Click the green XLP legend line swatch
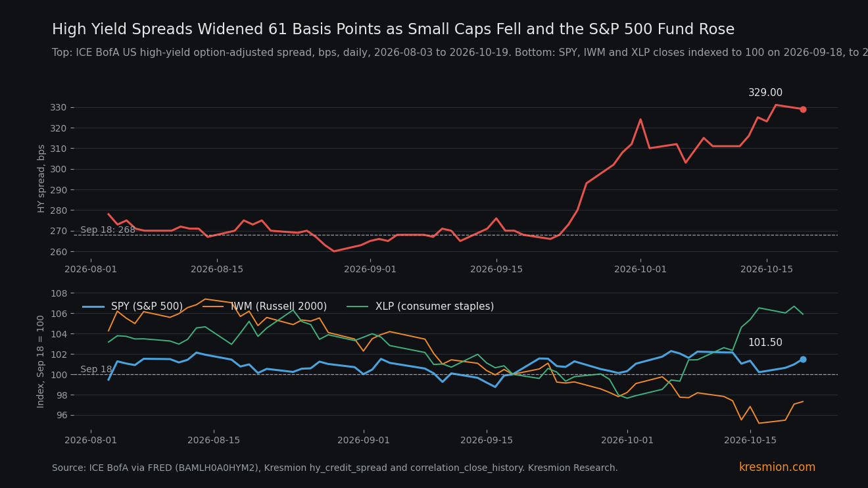Viewport: 868px width, 488px height. (358, 307)
